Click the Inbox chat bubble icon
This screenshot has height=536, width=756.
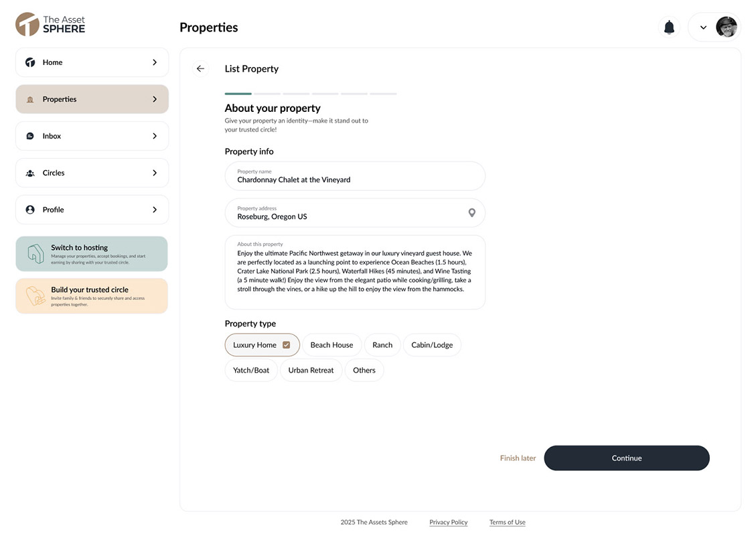tap(30, 136)
